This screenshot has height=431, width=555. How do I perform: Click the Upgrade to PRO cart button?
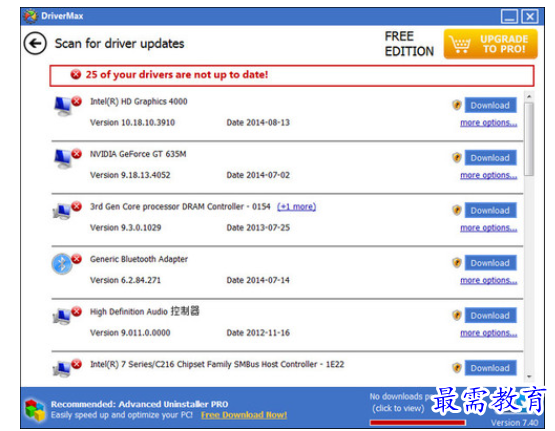point(491,44)
